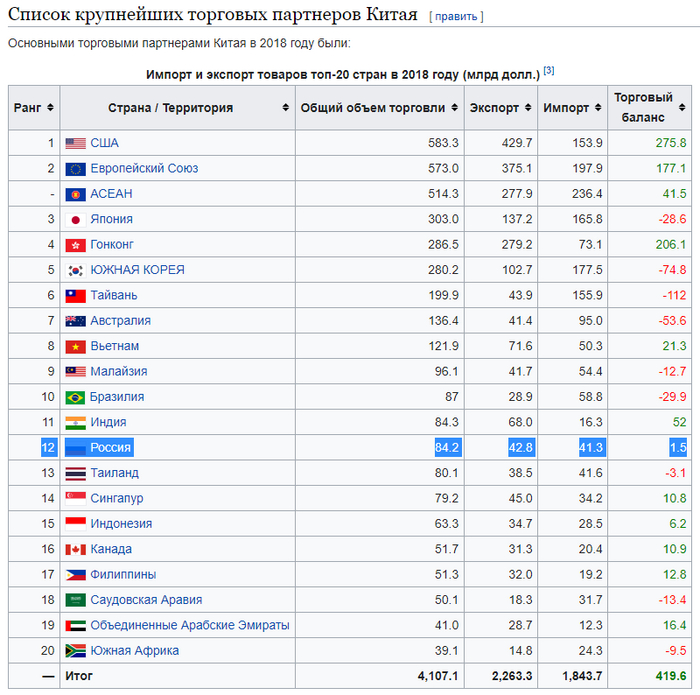This screenshot has height=695, width=700.
Task: Open the Объединенные Арабские Эмираты link
Action: point(190,625)
